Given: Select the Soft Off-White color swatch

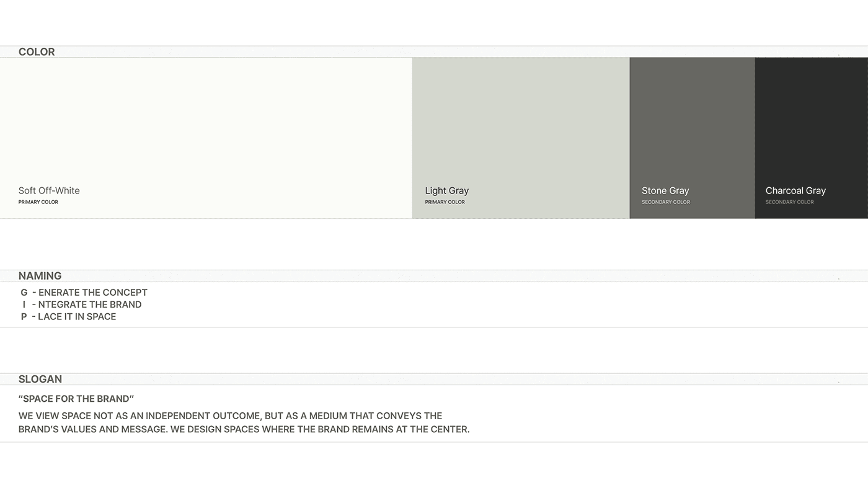Looking at the screenshot, I should click(x=206, y=138).
